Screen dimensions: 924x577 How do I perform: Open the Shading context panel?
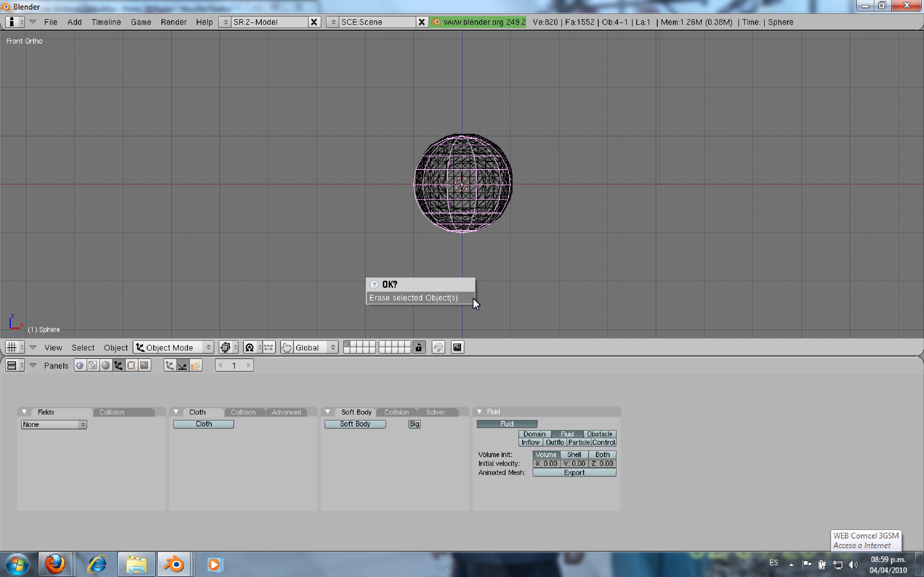pyautogui.click(x=106, y=365)
